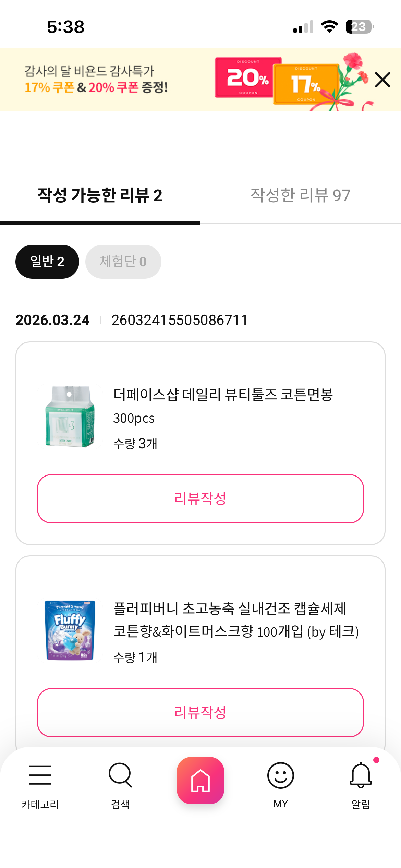Open MY smiley face icon

tap(280, 775)
